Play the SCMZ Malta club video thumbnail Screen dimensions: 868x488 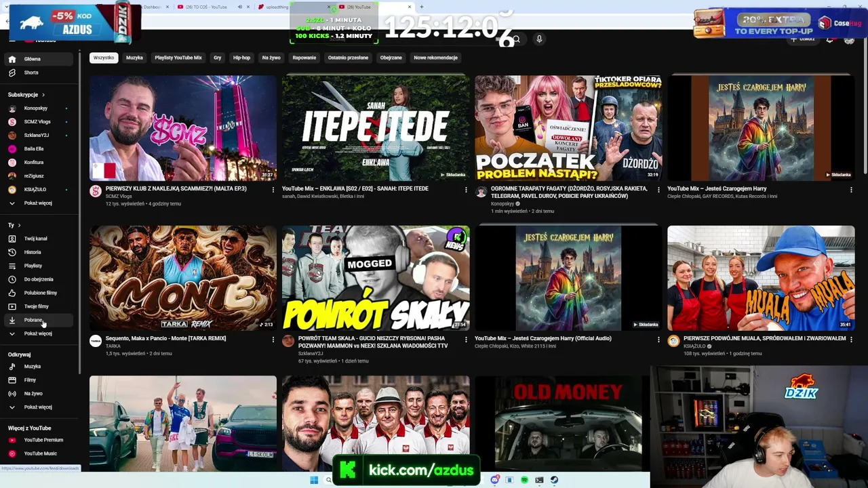(x=183, y=128)
